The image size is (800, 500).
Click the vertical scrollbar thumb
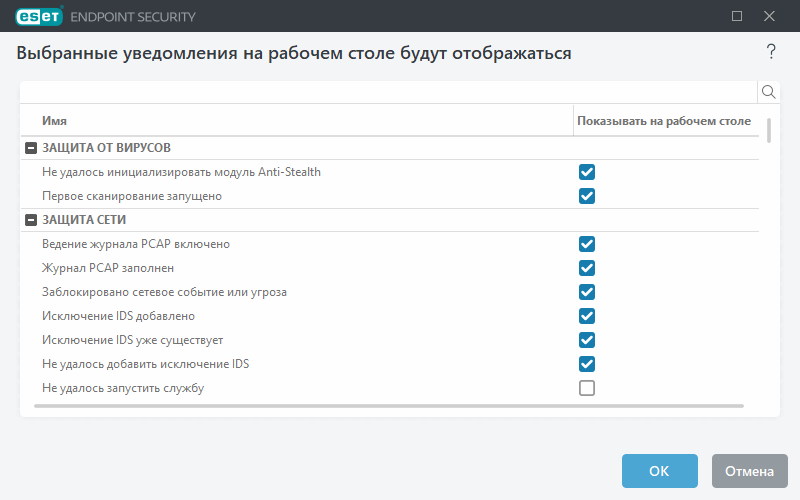pyautogui.click(x=769, y=130)
